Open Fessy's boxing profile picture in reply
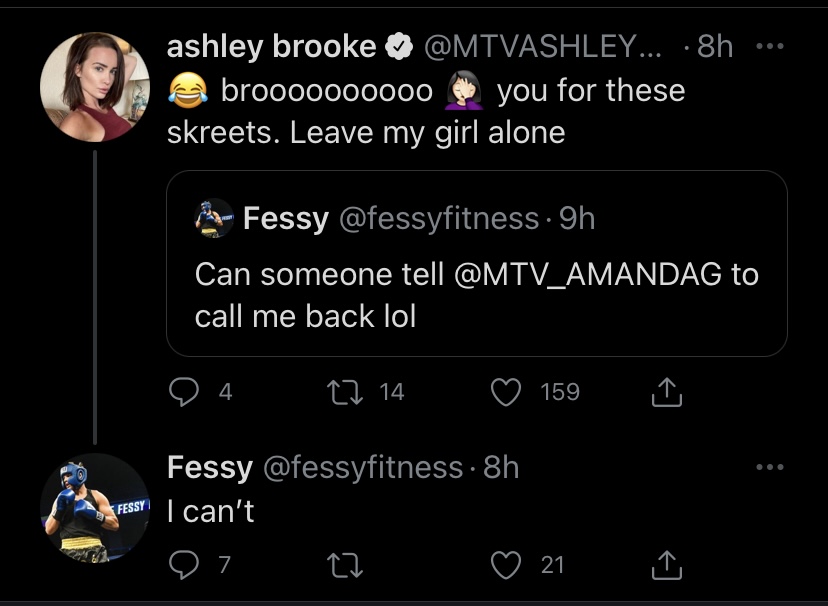This screenshot has height=606, width=828. tap(95, 508)
